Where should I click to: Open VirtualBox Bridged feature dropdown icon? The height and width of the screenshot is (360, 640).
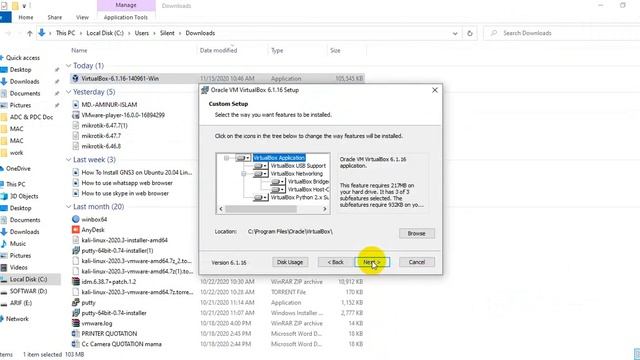(278, 182)
